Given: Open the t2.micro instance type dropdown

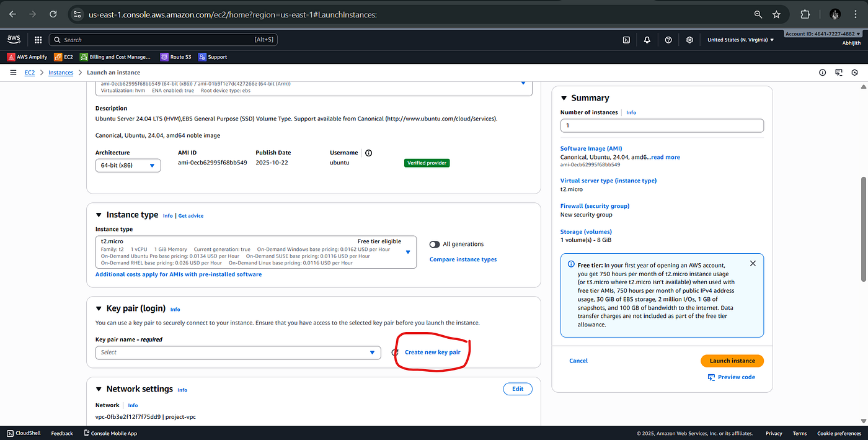Looking at the screenshot, I should [x=256, y=252].
